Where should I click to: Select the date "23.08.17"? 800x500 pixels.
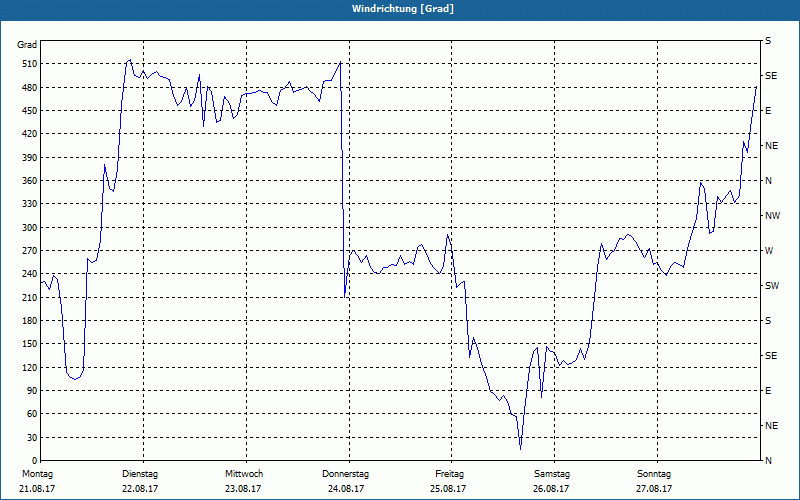(x=243, y=489)
